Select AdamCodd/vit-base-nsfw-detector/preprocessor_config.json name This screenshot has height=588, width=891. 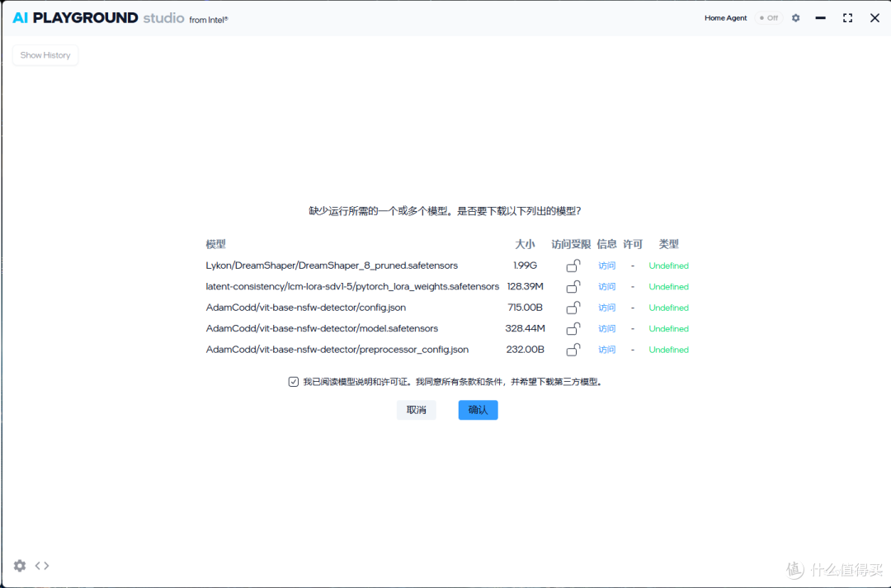tap(337, 350)
